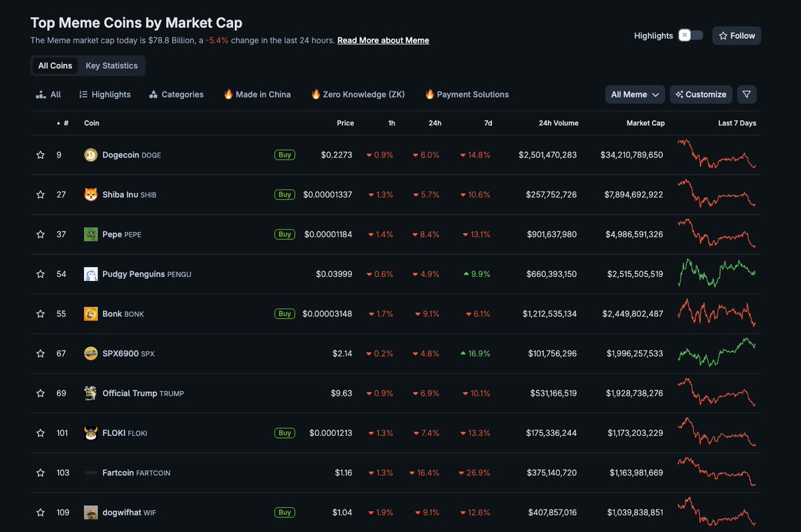Viewport: 801px width, 532px height.
Task: Open the All Meme dropdown
Action: pos(635,94)
